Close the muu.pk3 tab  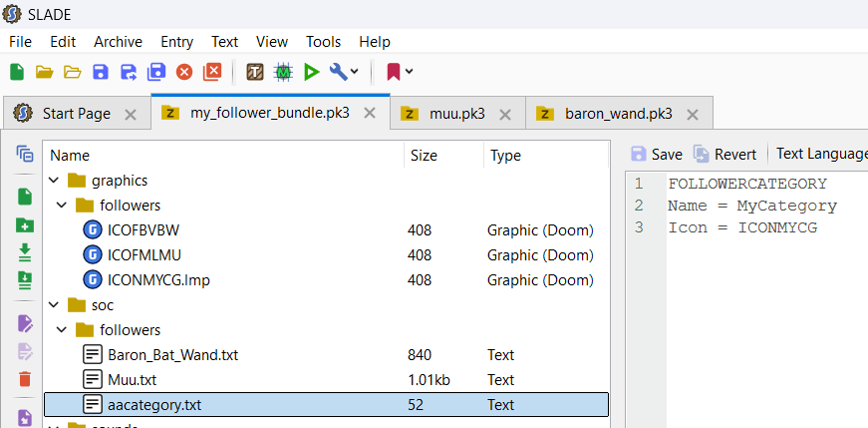(x=505, y=115)
